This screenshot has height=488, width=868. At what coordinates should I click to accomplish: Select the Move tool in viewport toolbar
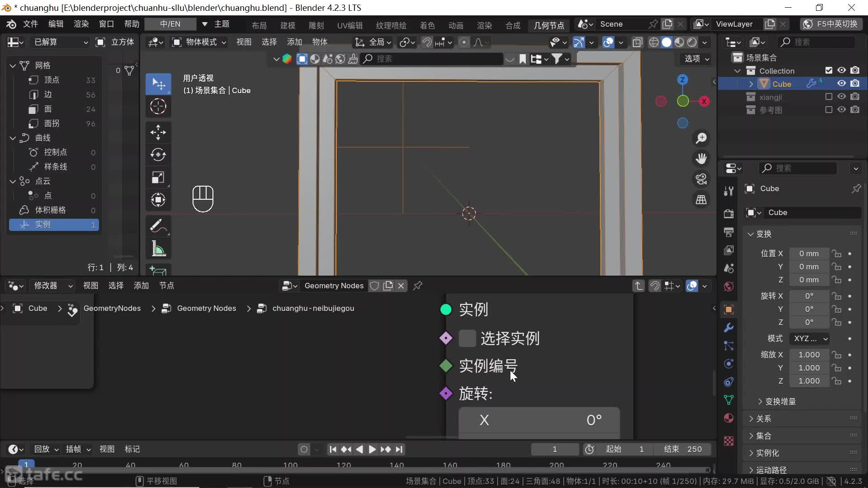(158, 132)
